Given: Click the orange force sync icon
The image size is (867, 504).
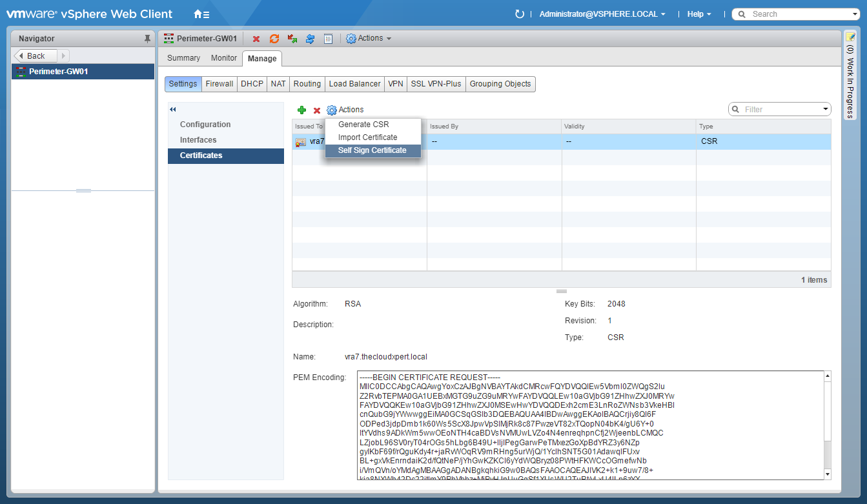Looking at the screenshot, I should pyautogui.click(x=274, y=39).
